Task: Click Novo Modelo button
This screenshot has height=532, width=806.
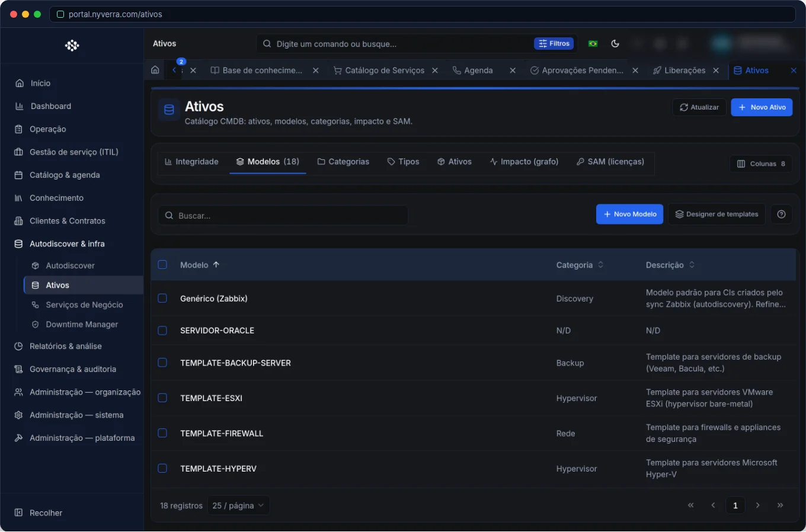Action: pyautogui.click(x=629, y=214)
